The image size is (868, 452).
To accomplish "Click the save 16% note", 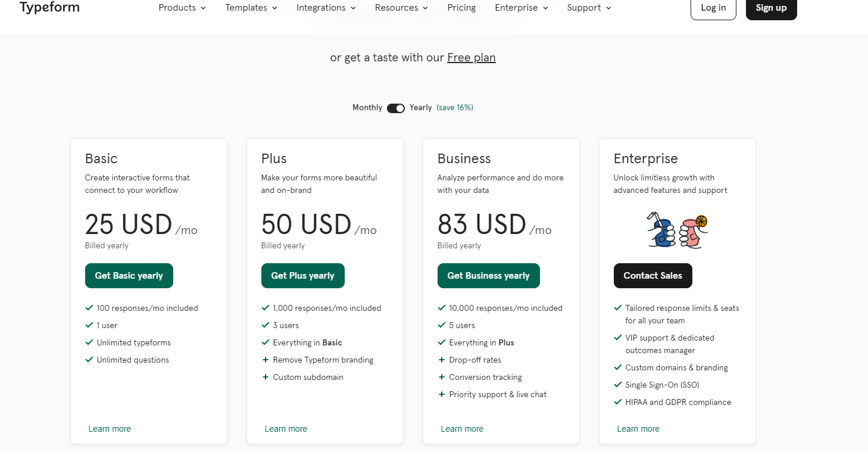I will (x=455, y=108).
